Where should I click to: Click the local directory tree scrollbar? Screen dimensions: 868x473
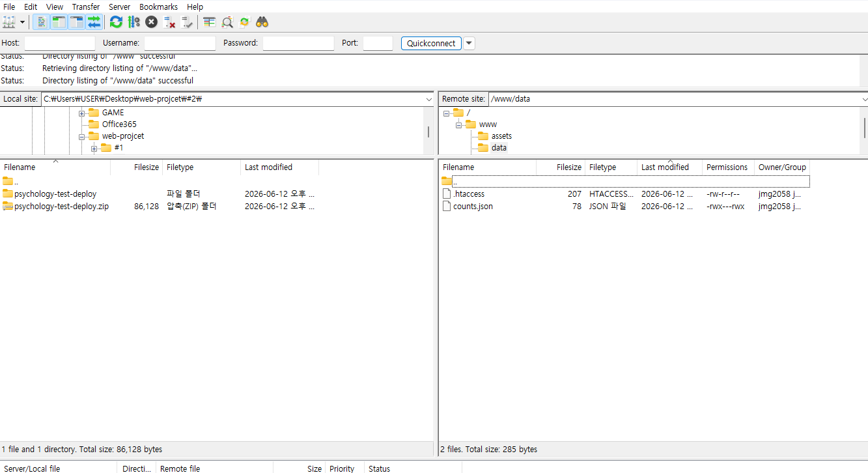click(428, 132)
